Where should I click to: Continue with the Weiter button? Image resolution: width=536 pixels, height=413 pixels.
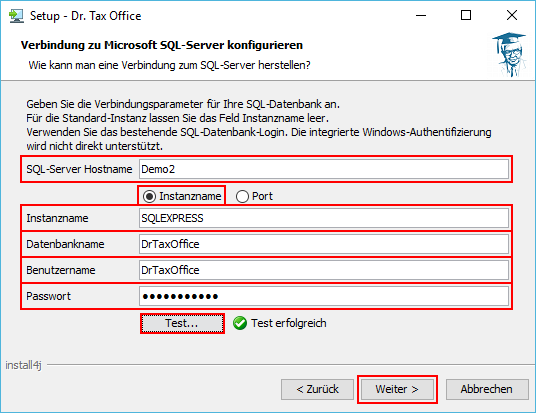397,389
